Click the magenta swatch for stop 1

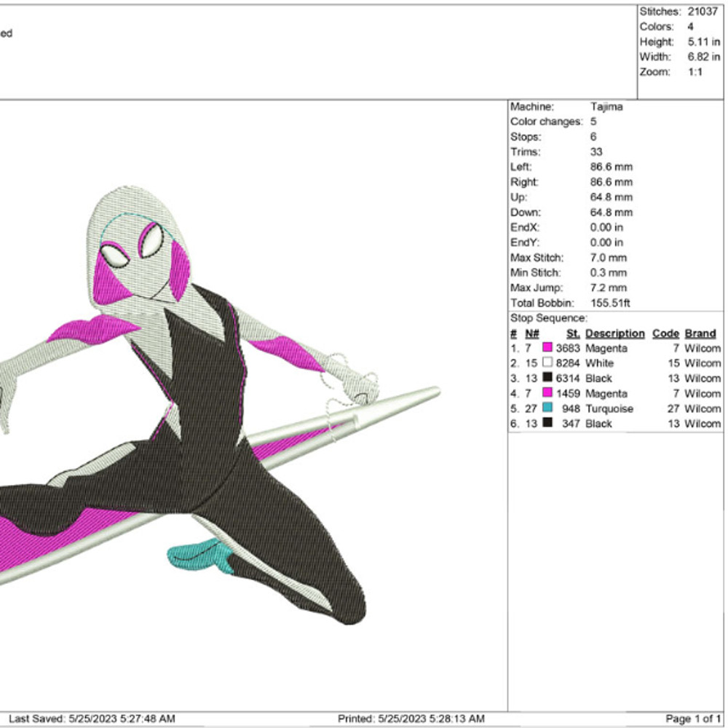pyautogui.click(x=547, y=349)
